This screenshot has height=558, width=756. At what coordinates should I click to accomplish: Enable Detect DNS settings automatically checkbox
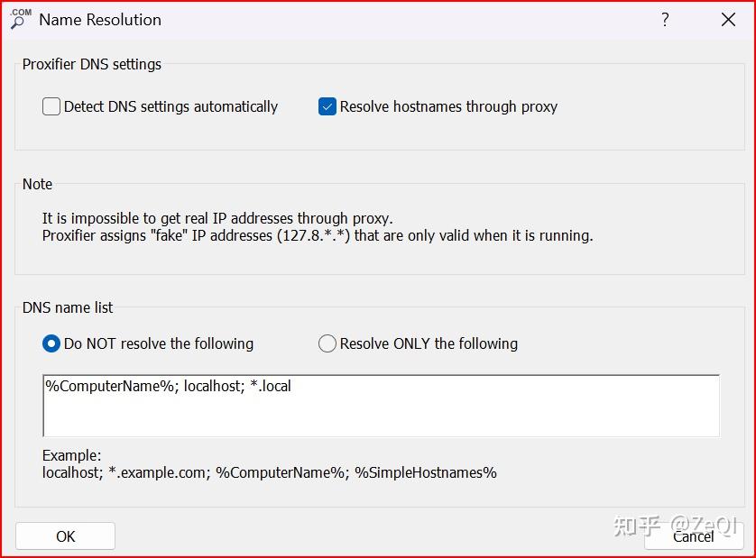point(51,106)
